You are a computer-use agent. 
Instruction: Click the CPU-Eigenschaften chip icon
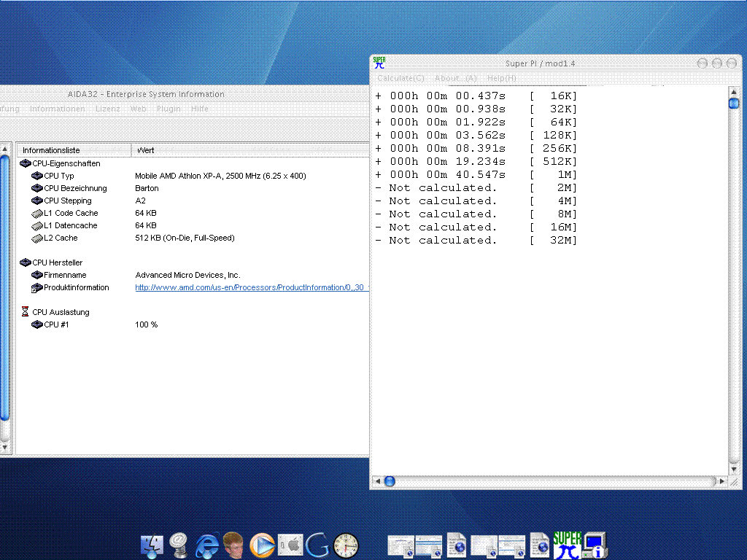tap(26, 163)
